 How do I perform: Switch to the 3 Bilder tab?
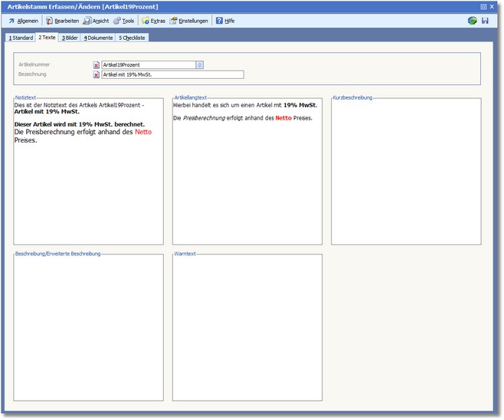pos(70,37)
